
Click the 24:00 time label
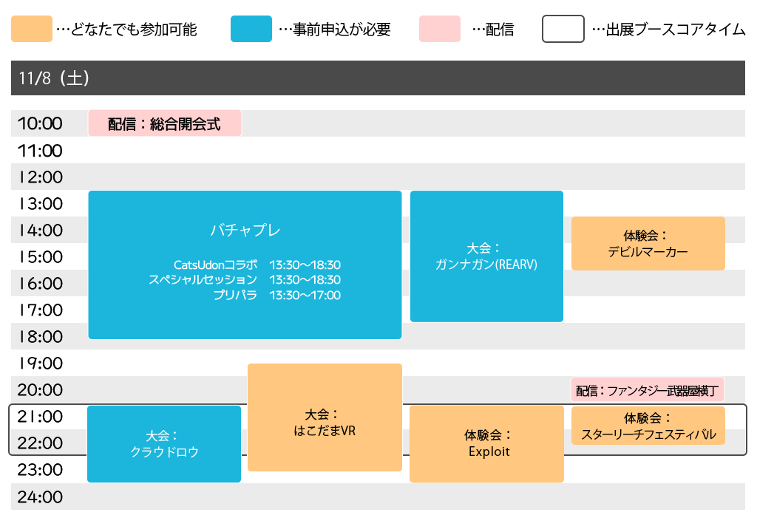[40, 497]
